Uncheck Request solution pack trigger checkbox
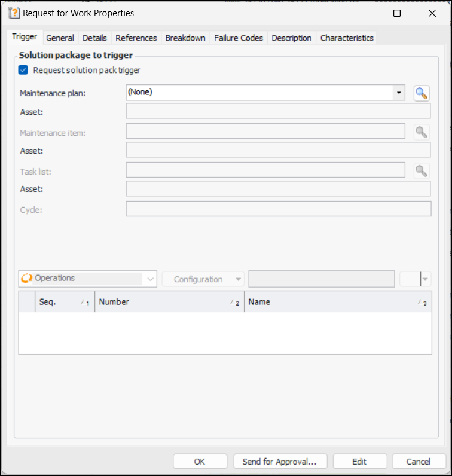The image size is (452, 476). coord(24,70)
